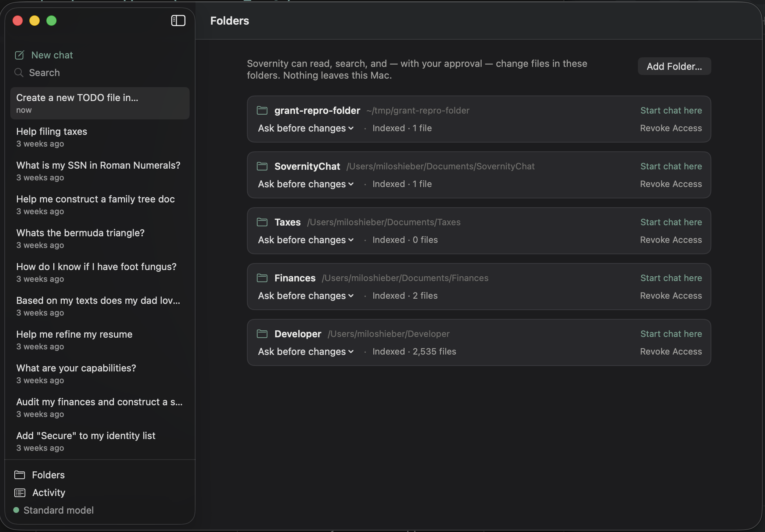
Task: Revoke Access for Finances folder
Action: click(x=671, y=295)
